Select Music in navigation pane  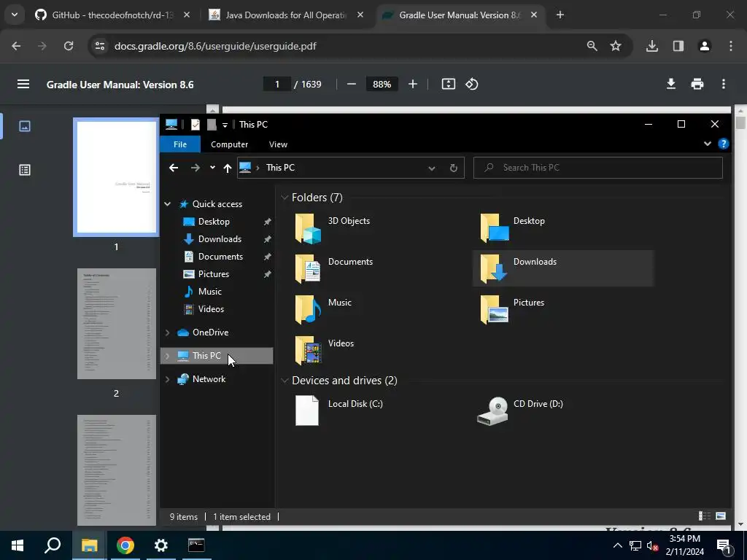(x=209, y=292)
